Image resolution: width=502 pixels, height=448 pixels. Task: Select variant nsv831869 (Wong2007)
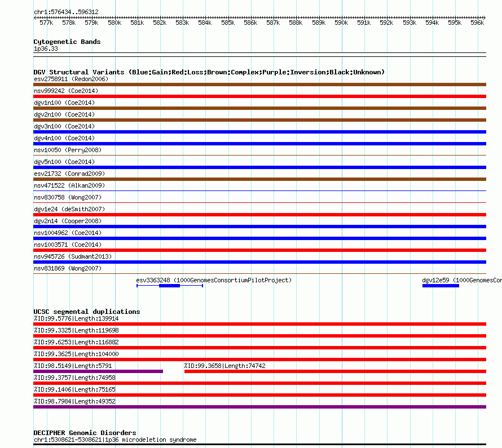[x=68, y=268]
